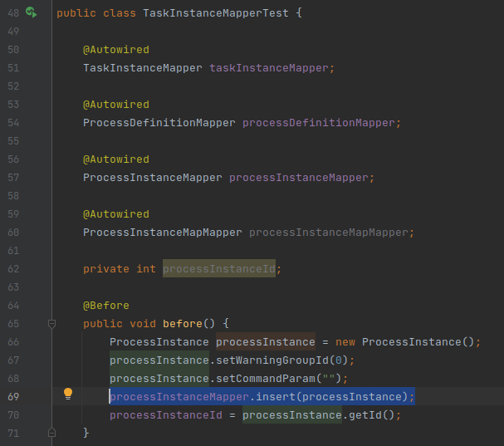Click the insert method call on line 69
504x446 pixels.
276,397
